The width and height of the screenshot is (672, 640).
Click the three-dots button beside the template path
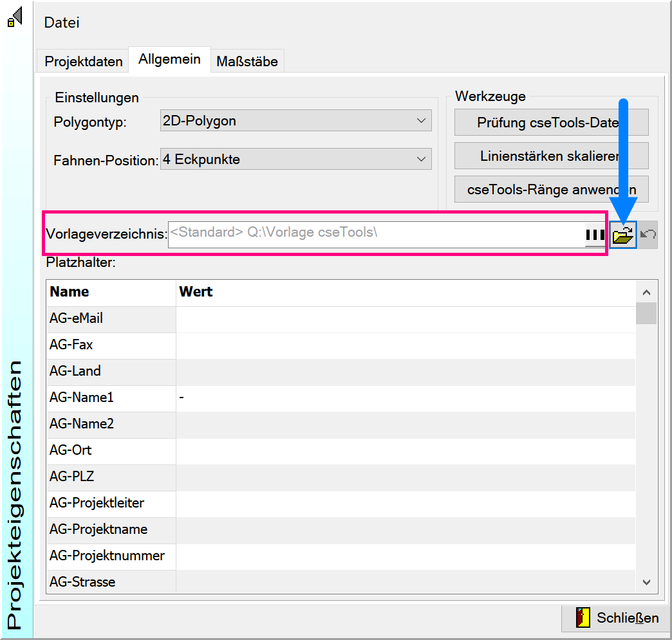pos(595,236)
